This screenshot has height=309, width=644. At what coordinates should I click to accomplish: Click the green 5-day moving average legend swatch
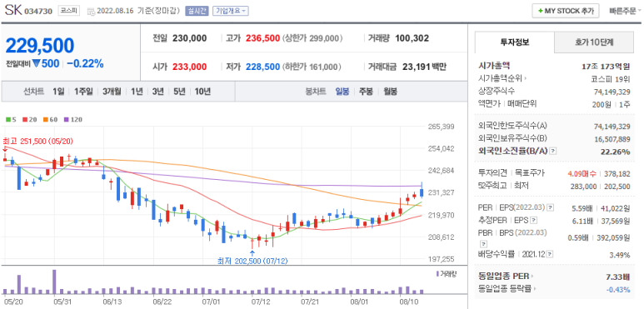click(7, 120)
